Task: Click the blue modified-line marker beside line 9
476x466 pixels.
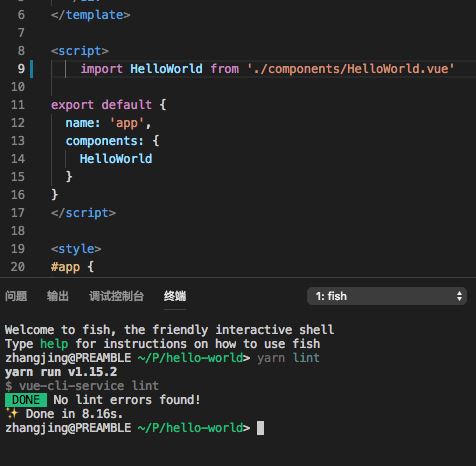Action: click(31, 69)
